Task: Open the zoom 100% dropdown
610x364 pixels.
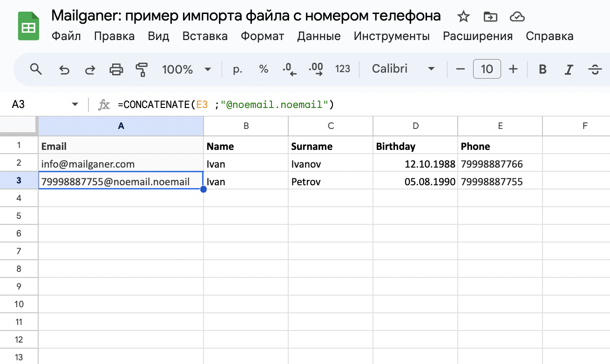Action: coord(186,69)
